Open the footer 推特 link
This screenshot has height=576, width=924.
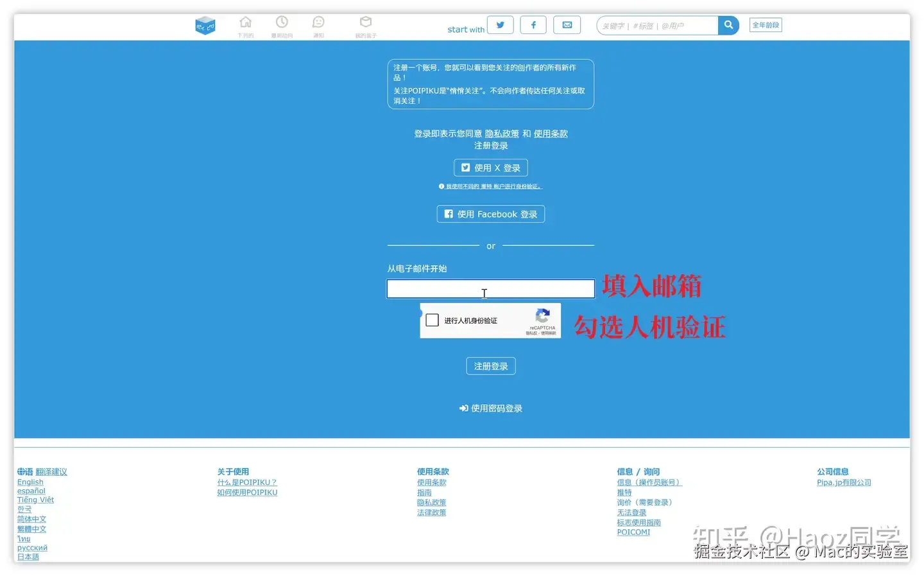(x=624, y=493)
